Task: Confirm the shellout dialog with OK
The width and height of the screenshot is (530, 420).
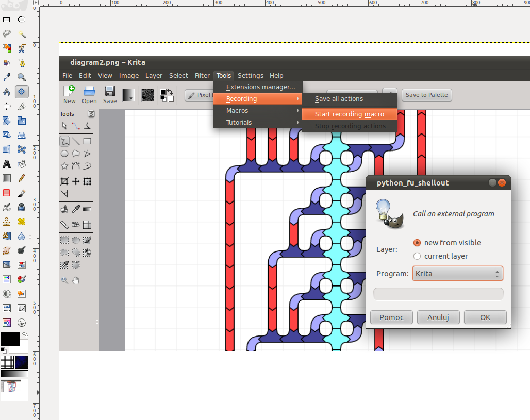Action: point(485,317)
